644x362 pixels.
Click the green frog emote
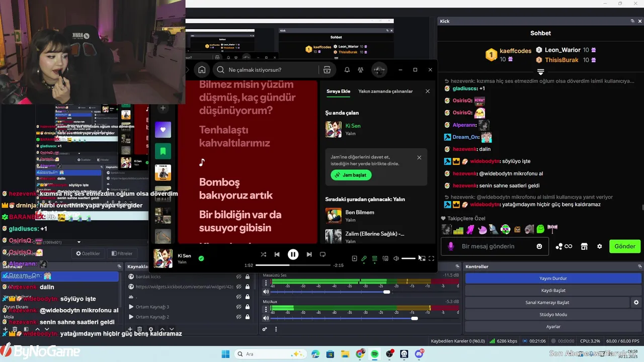click(x=540, y=229)
